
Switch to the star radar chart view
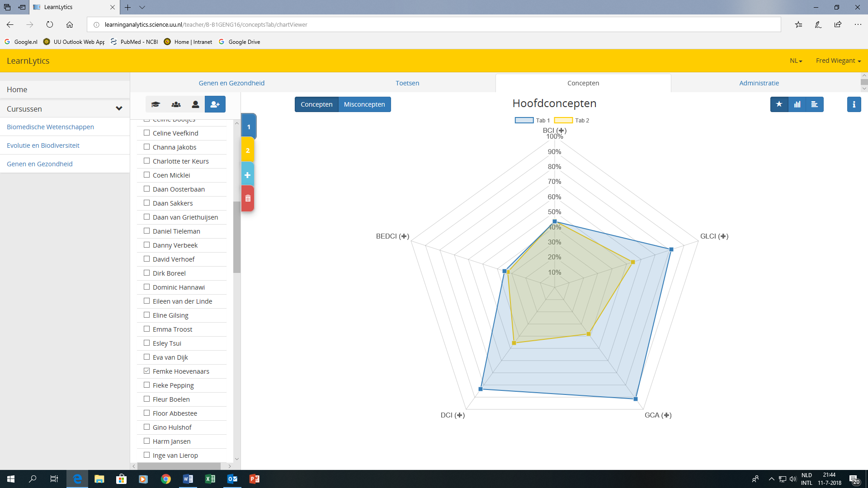[779, 104]
